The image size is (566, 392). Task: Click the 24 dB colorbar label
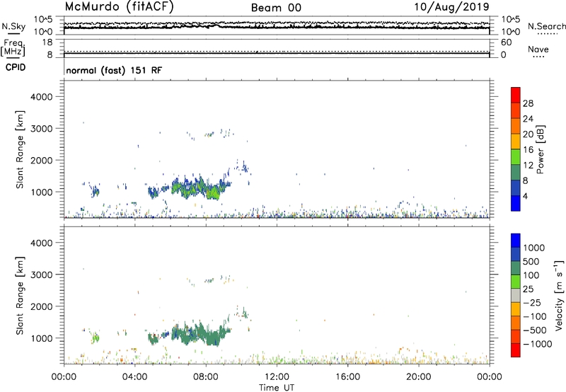click(x=528, y=119)
